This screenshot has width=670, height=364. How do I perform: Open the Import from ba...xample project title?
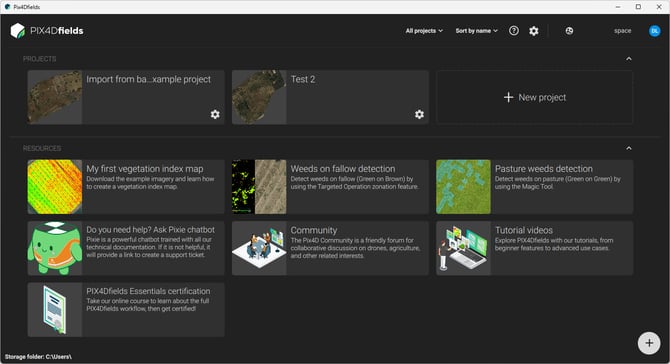point(148,79)
